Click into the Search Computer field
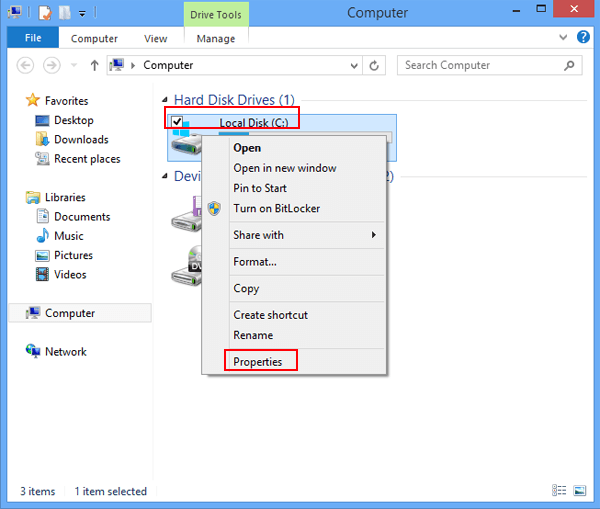Screen dimensions: 600x509 click(x=480, y=66)
